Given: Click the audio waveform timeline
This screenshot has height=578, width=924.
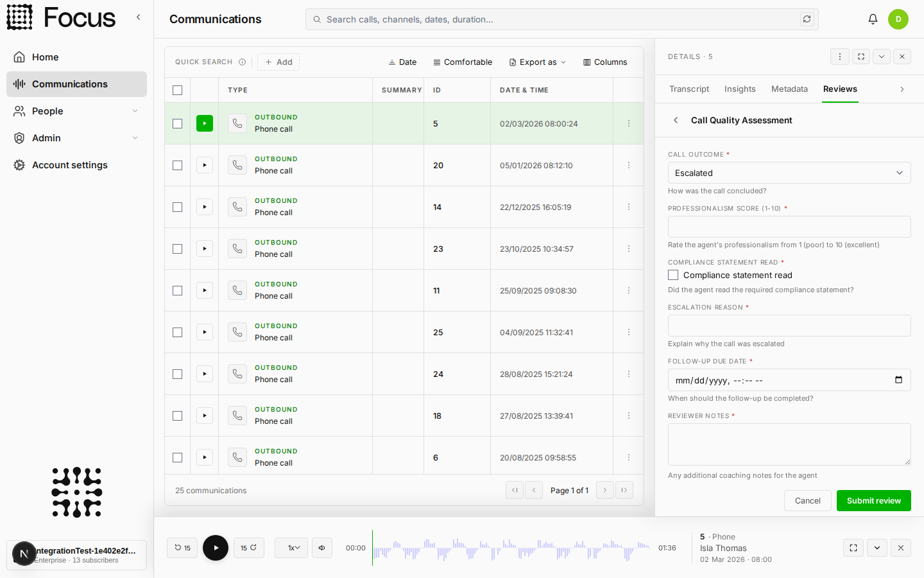Looking at the screenshot, I should click(512, 548).
